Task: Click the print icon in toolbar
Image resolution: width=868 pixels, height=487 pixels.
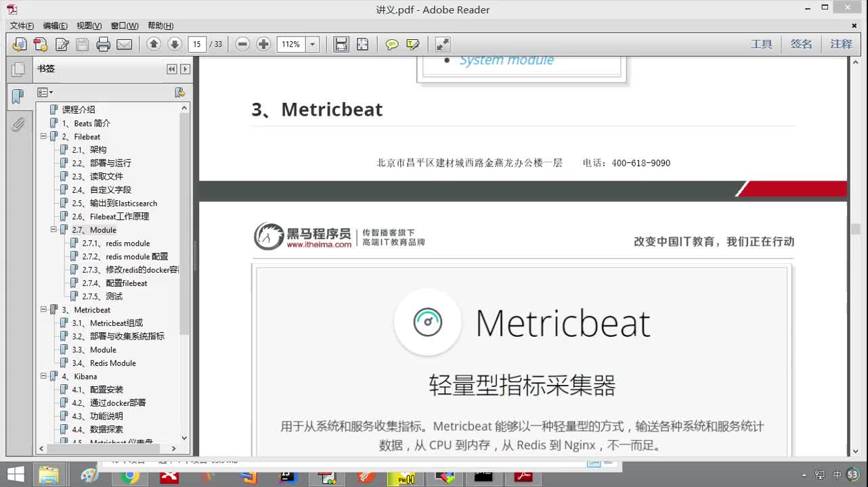Action: (x=103, y=45)
